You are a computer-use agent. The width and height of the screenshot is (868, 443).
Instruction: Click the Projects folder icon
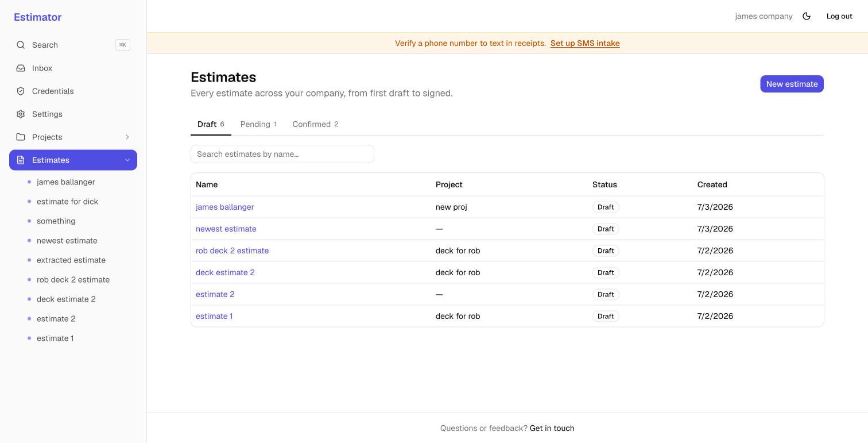(21, 137)
